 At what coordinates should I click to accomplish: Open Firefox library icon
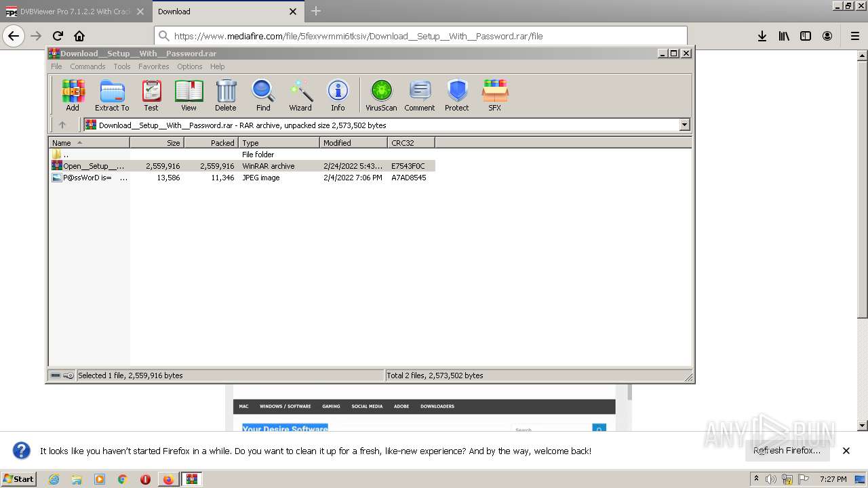(x=784, y=36)
